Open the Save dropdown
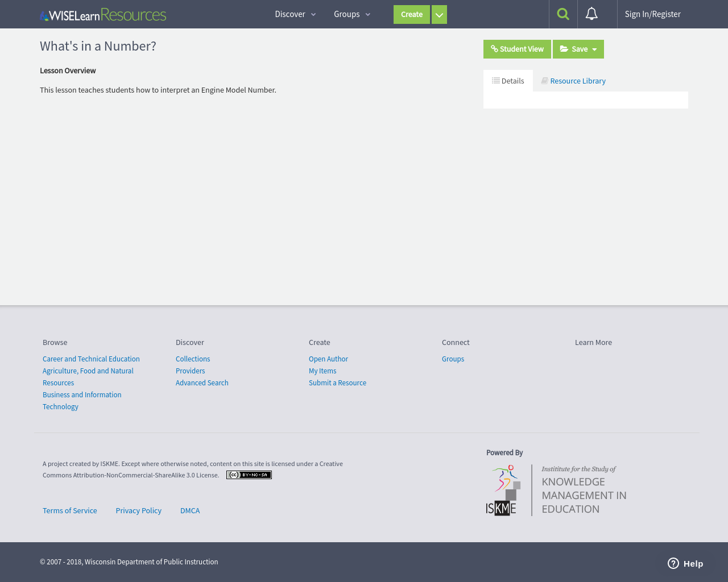The image size is (728, 582). click(578, 49)
